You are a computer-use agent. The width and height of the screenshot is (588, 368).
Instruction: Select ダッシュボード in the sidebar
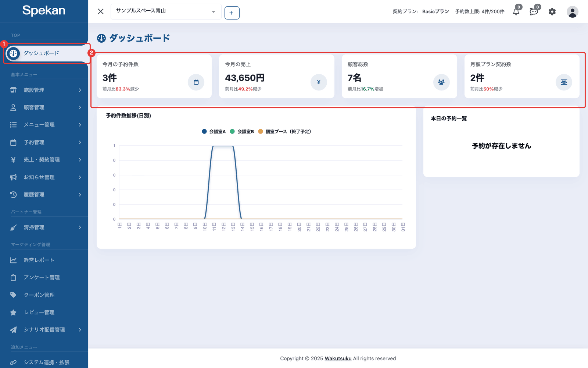point(47,53)
